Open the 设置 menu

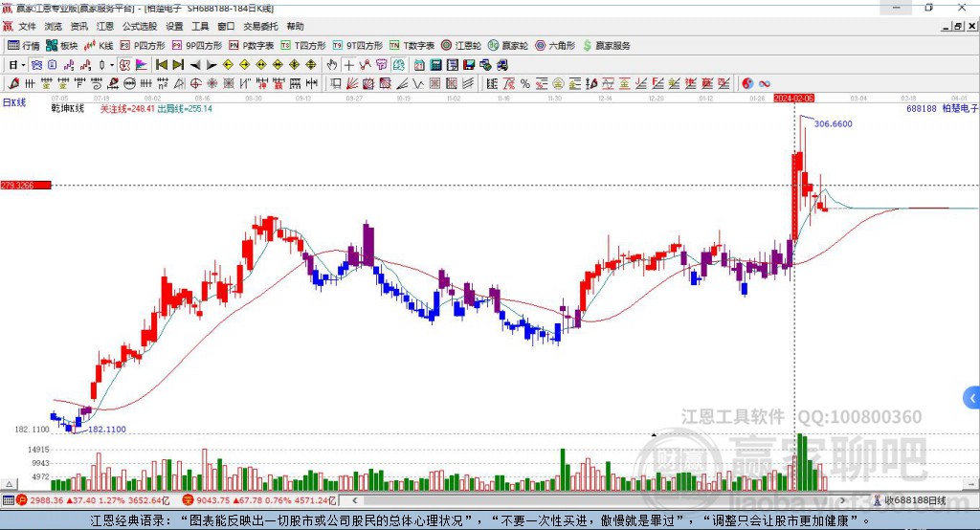pos(174,26)
